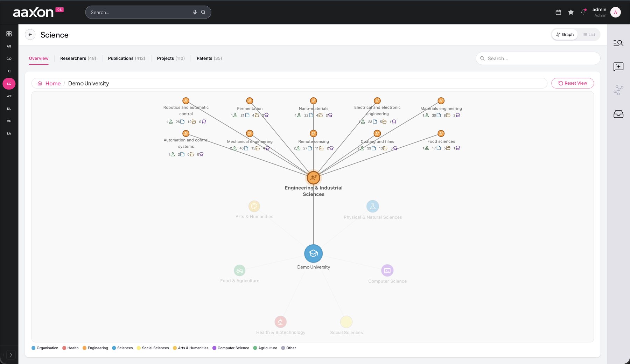Open advanced search panel icon on right
Viewport: 630px width, 364px height.
point(618,43)
